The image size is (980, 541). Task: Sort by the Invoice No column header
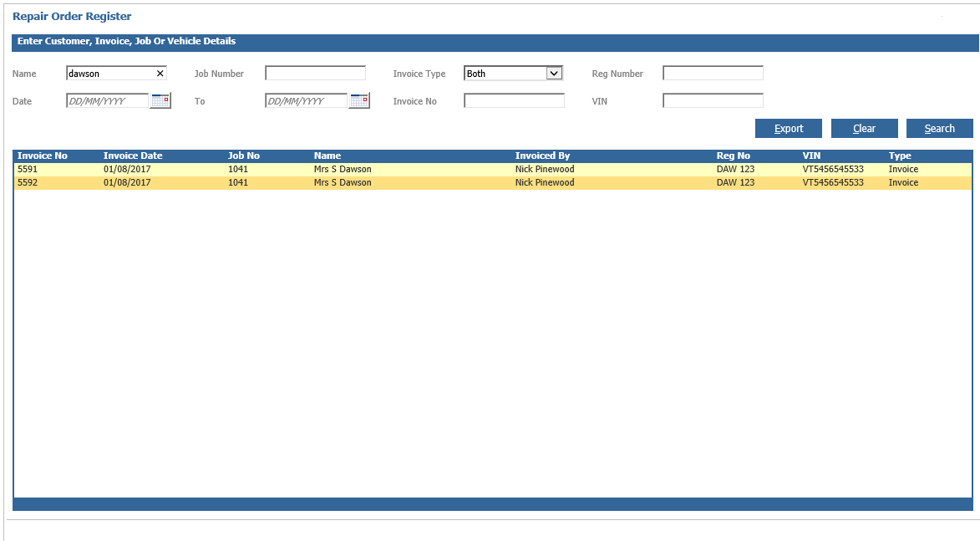tap(43, 156)
